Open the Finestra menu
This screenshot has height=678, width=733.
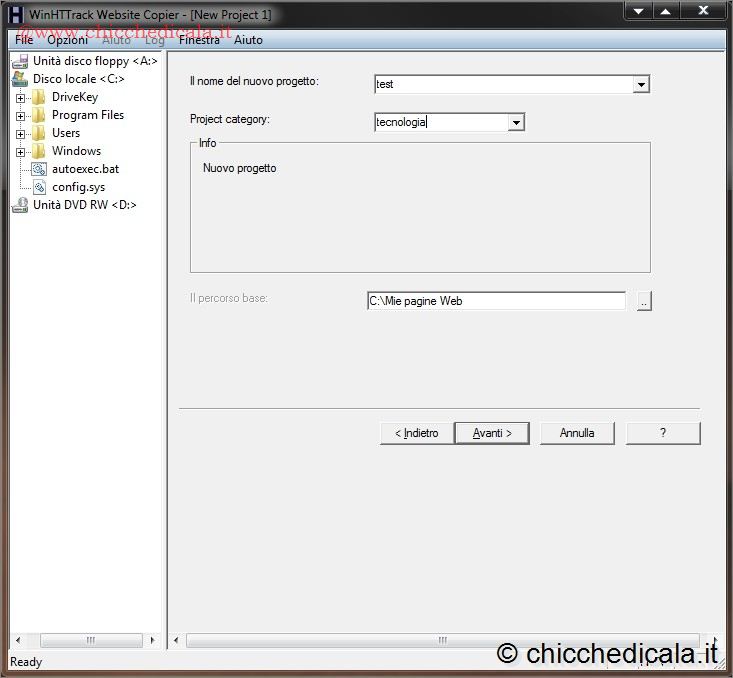[199, 40]
